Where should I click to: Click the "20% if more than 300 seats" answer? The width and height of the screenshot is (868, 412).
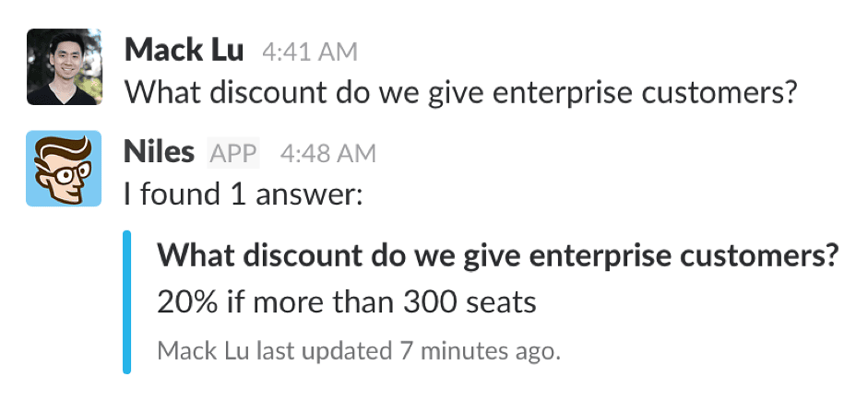347,302
